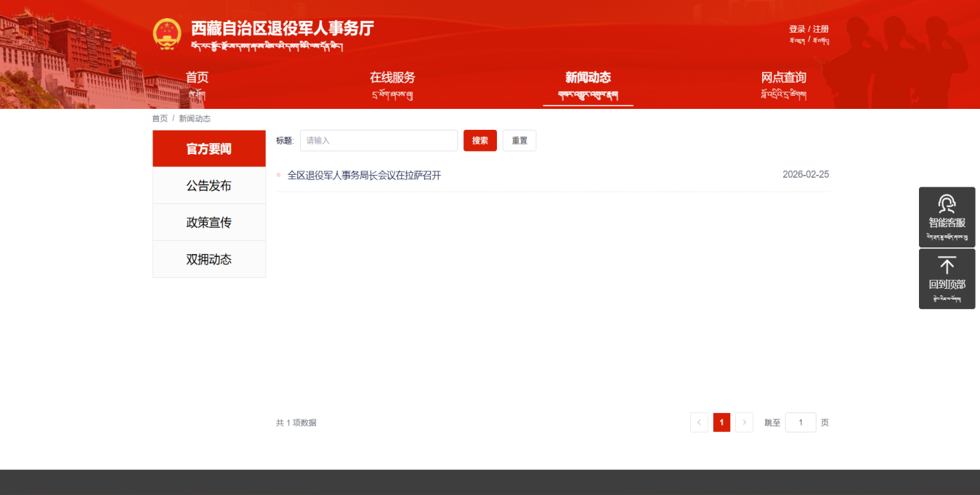Click the red 搜索 search button
The width and height of the screenshot is (980, 495).
point(479,141)
